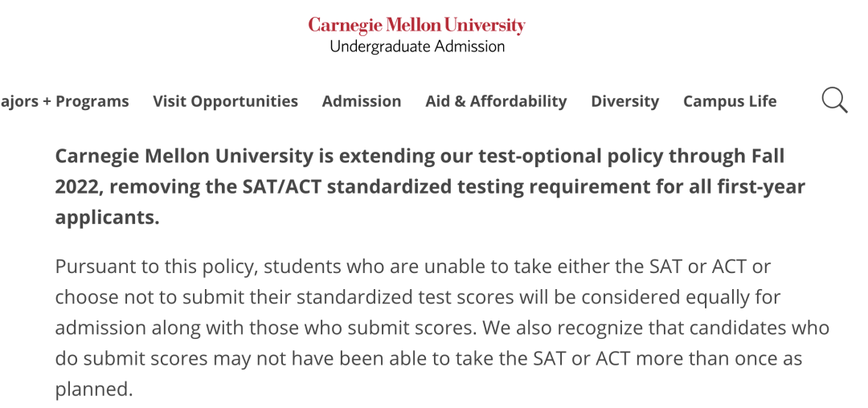Choose Diversity from the top navigation
Screen dimensions: 868x408
pyautogui.click(x=625, y=101)
